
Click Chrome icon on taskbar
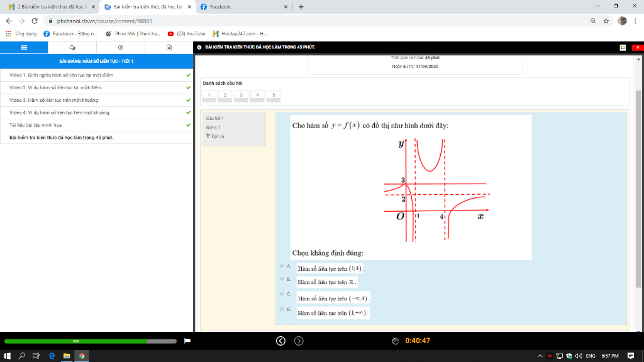point(82,356)
